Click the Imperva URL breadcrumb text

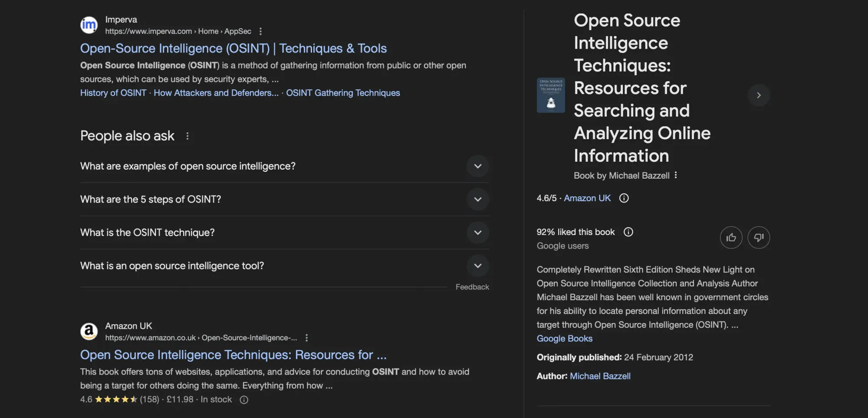pyautogui.click(x=178, y=31)
